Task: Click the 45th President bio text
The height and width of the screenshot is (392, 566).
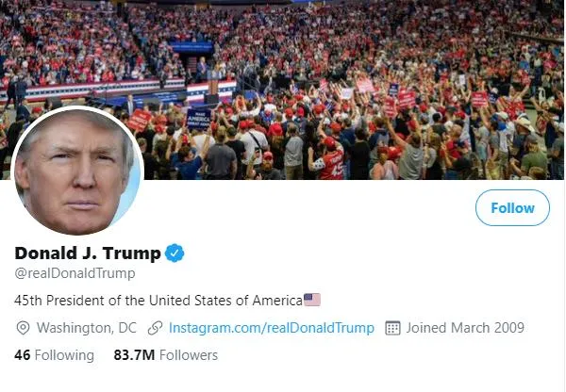Action: coord(158,301)
